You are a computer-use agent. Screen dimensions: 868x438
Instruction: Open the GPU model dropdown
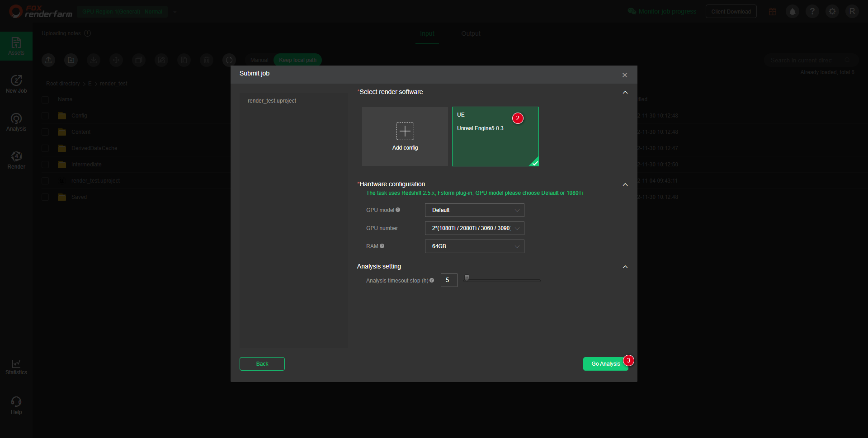point(475,210)
